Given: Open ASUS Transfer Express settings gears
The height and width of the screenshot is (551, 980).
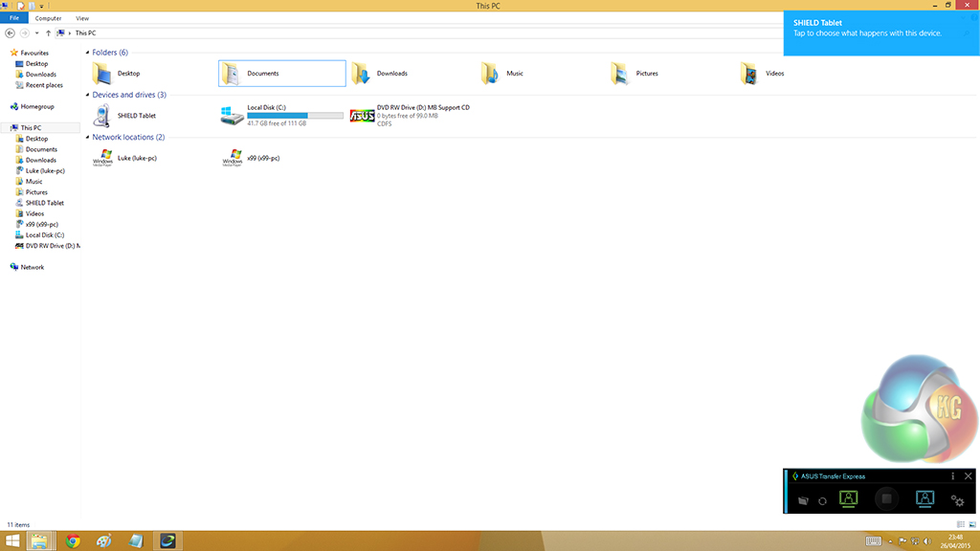Looking at the screenshot, I should click(x=957, y=500).
